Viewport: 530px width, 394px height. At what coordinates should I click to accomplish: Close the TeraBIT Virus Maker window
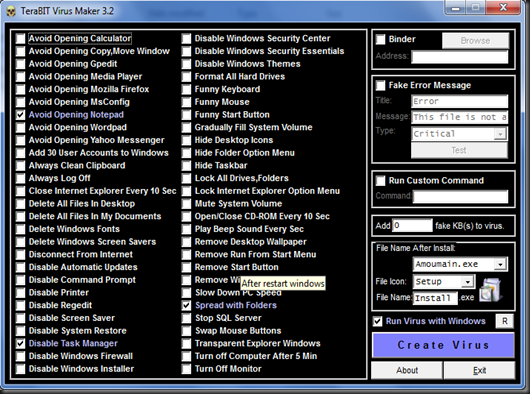click(503, 7)
